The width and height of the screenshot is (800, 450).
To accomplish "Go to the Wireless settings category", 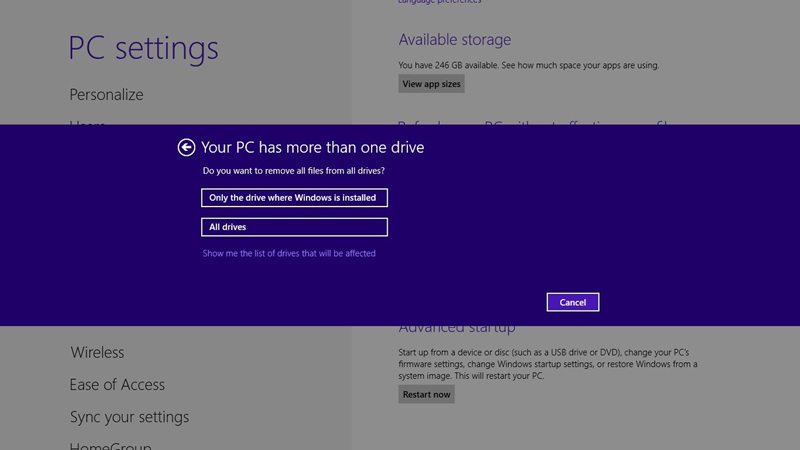I will click(97, 353).
